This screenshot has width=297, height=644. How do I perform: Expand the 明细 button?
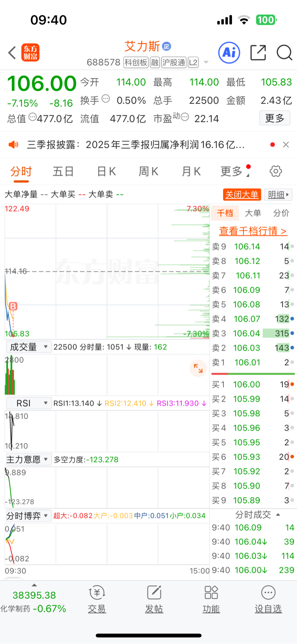(x=278, y=194)
